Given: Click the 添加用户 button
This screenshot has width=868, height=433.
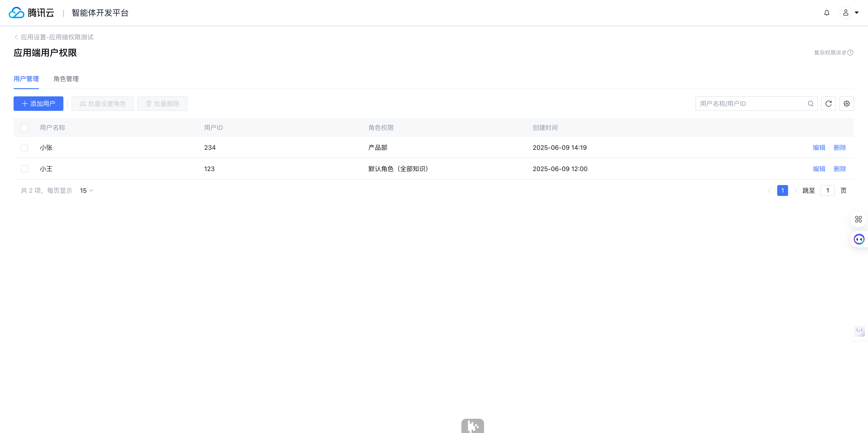Looking at the screenshot, I should [x=38, y=104].
